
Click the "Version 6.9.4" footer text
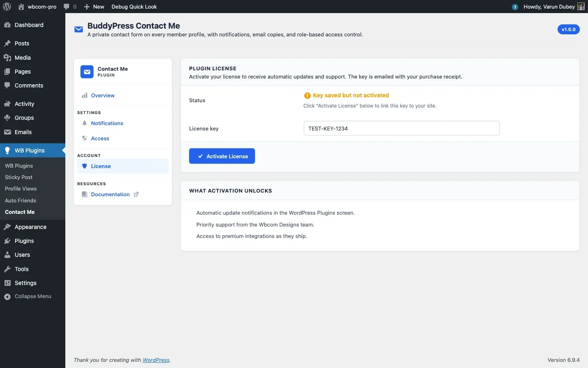[x=563, y=360]
